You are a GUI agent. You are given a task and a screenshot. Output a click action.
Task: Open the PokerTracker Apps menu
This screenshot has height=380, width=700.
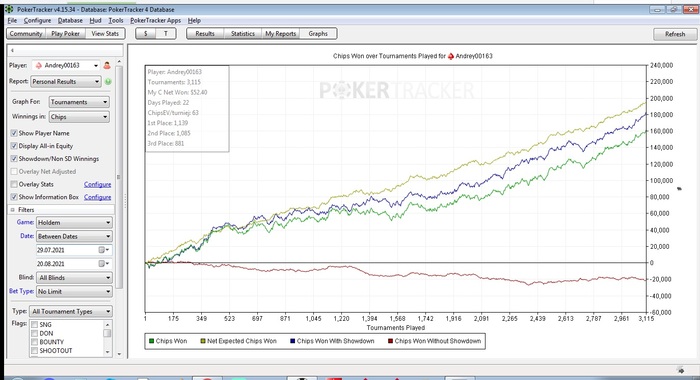[x=155, y=21]
